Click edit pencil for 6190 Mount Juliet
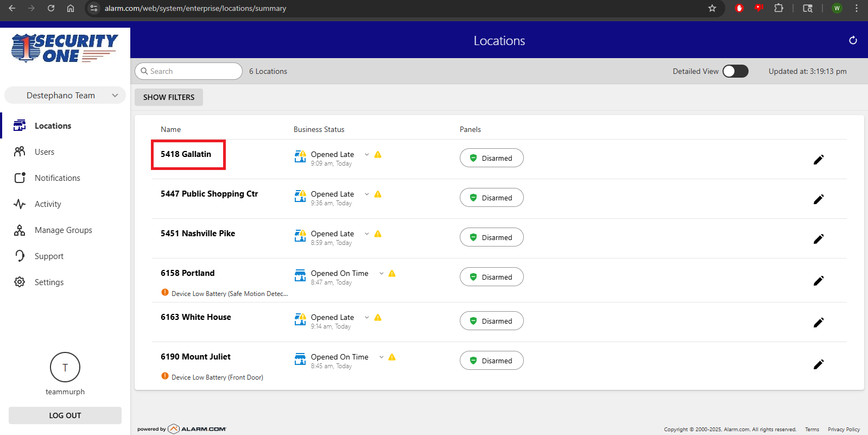868x435 pixels. (x=819, y=364)
